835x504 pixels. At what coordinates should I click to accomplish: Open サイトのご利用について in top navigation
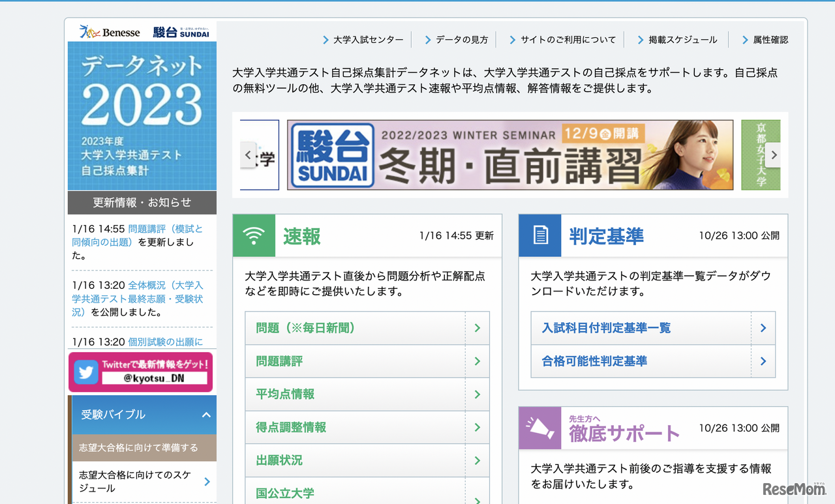pos(568,40)
